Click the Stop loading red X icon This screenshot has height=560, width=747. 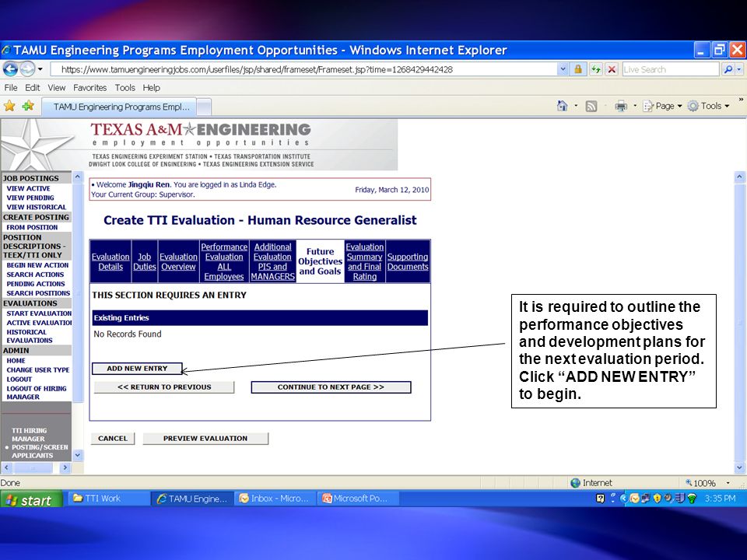click(612, 69)
